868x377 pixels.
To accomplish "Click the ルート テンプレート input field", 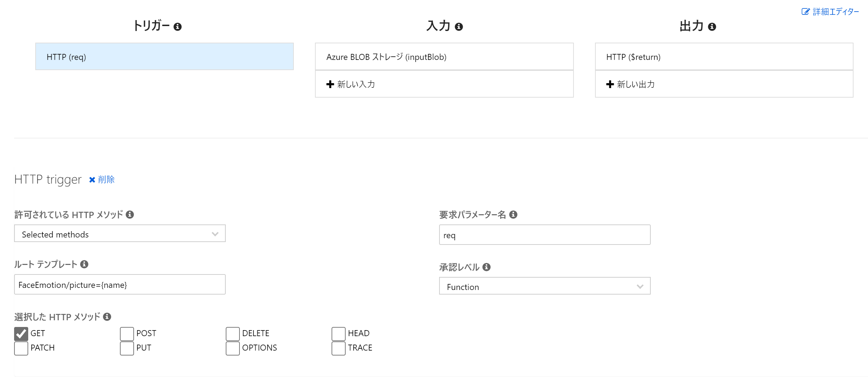I will pos(120,285).
